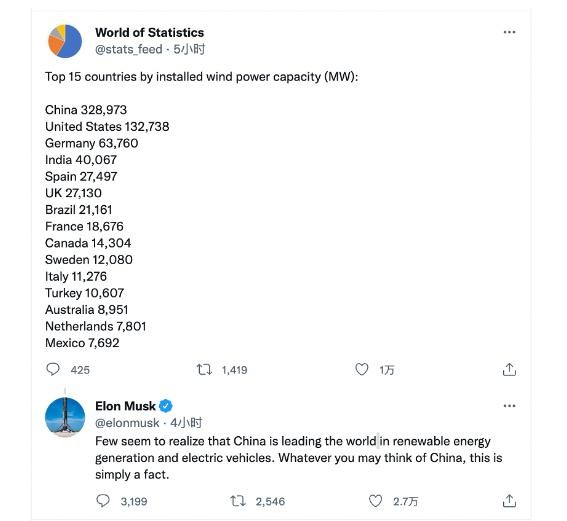Screen dimensions: 567x521
Task: Open the 4小时 timestamp on Elon's tweet
Action: coord(186,423)
